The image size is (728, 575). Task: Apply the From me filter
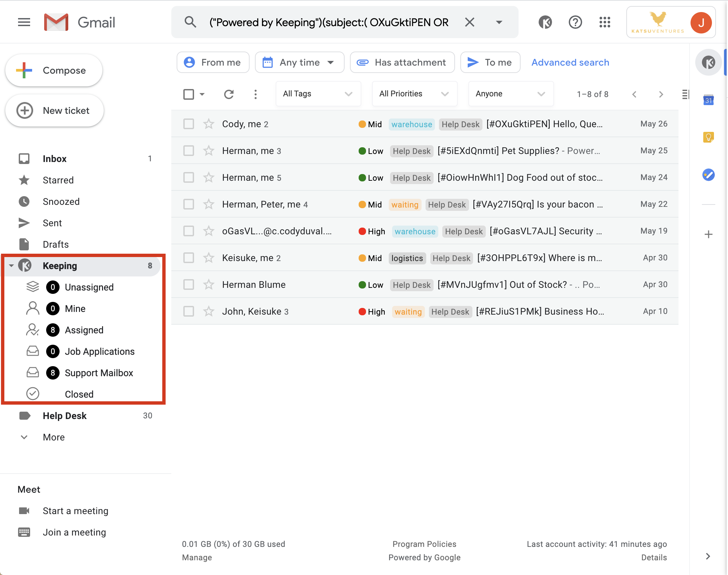[213, 62]
